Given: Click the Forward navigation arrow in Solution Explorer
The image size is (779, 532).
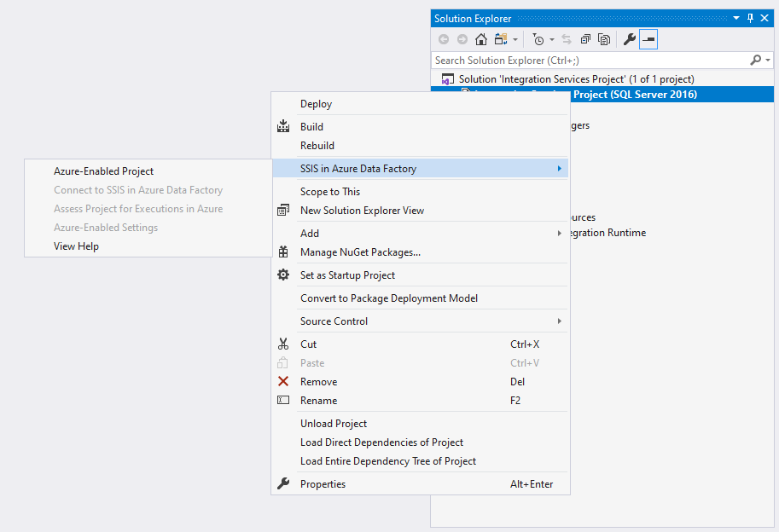Looking at the screenshot, I should [462, 39].
